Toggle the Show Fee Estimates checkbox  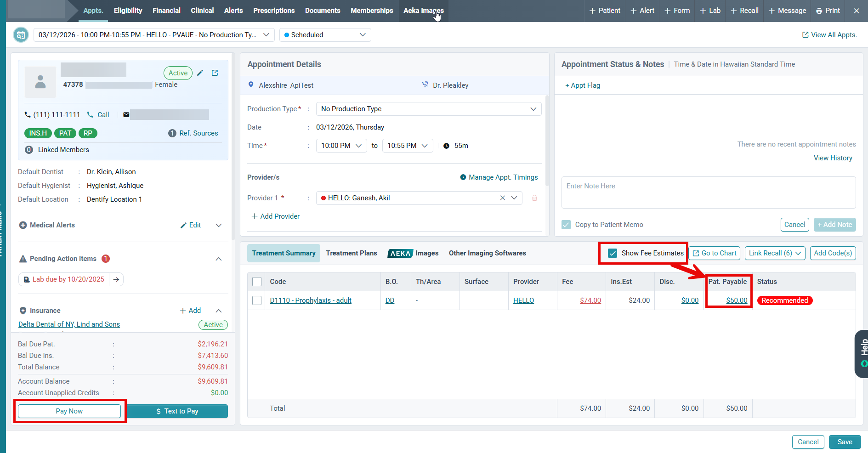pyautogui.click(x=613, y=253)
